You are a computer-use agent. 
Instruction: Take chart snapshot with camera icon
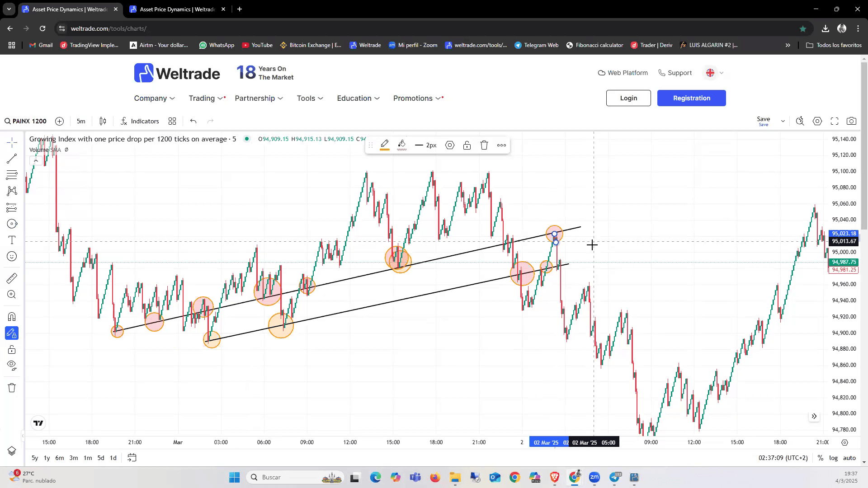point(851,121)
